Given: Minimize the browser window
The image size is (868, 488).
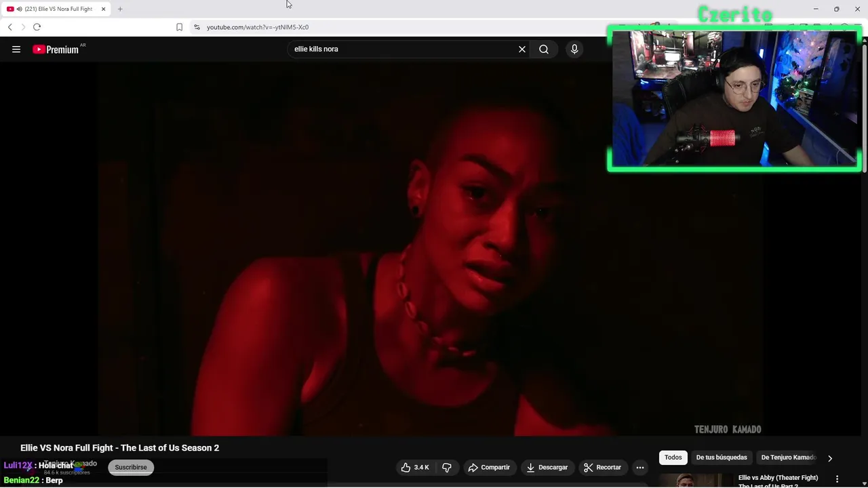Looking at the screenshot, I should pos(816,9).
